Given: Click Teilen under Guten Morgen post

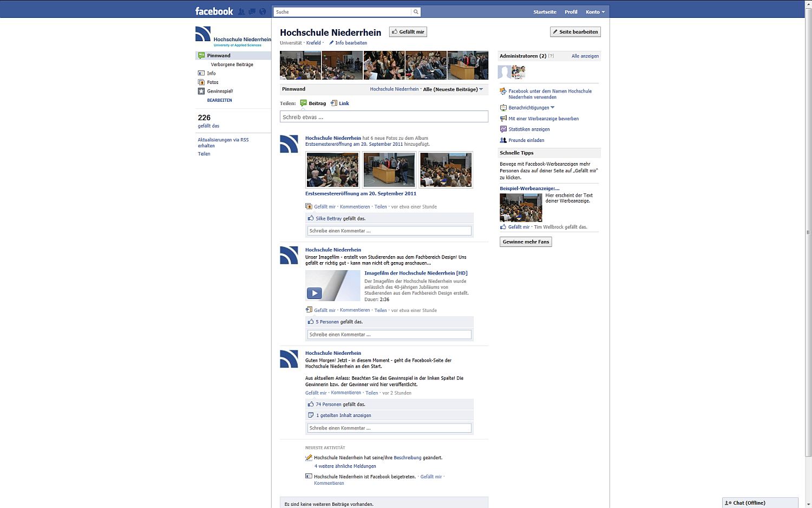Looking at the screenshot, I should (371, 393).
